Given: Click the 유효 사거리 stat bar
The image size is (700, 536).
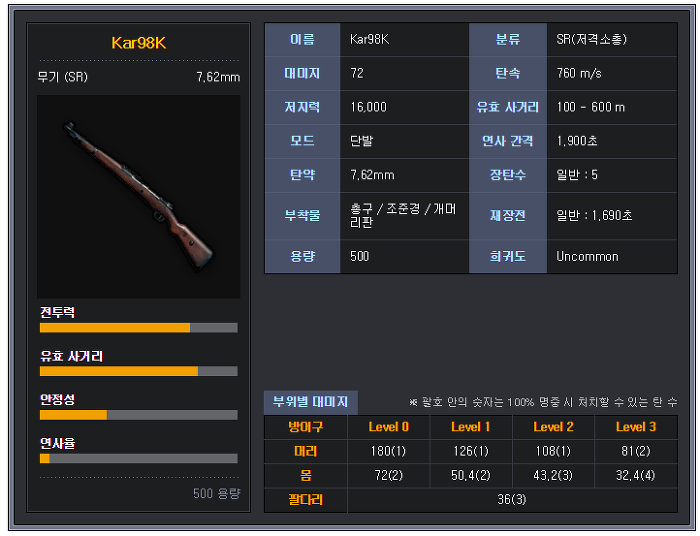Looking at the screenshot, I should [138, 371].
